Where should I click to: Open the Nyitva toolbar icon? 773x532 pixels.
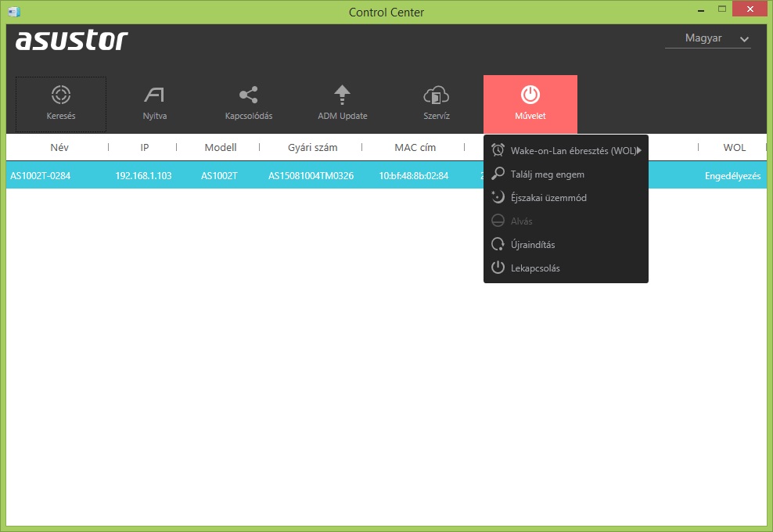[x=154, y=95]
